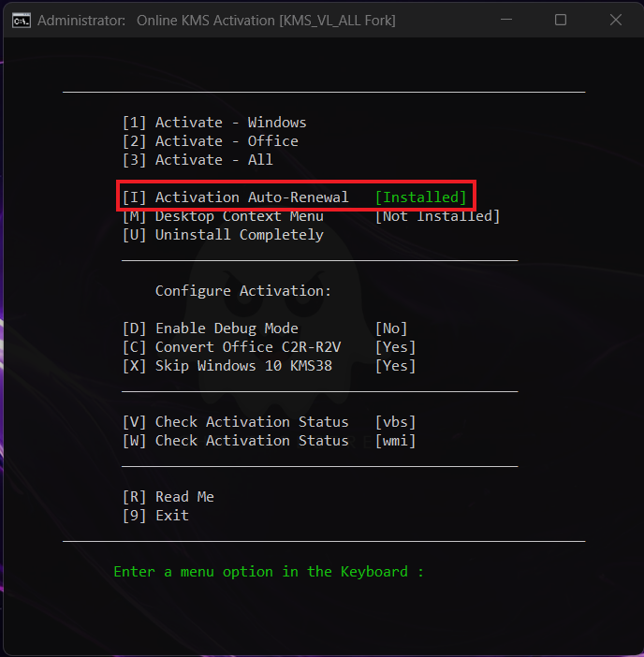Click the [Not Installed] status for Context Menu

pos(437,216)
